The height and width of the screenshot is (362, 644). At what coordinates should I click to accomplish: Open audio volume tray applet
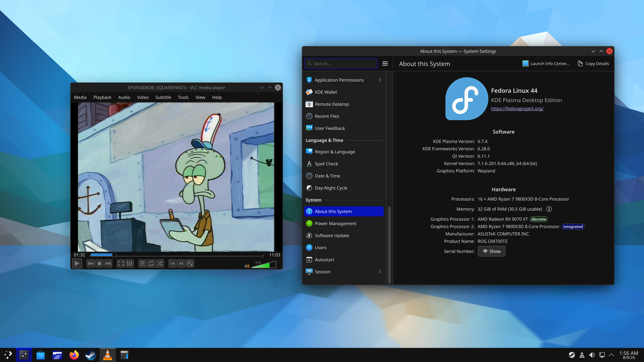click(592, 355)
